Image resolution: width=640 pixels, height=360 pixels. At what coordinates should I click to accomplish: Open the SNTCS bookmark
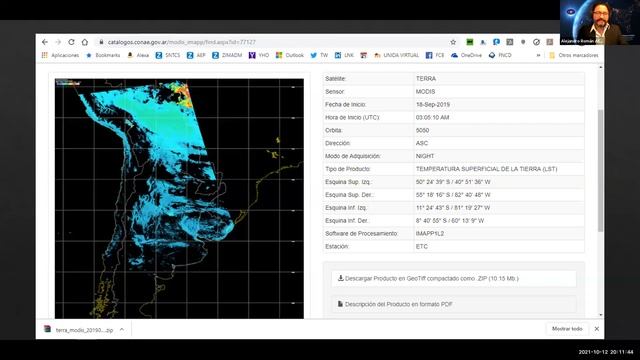pos(168,55)
